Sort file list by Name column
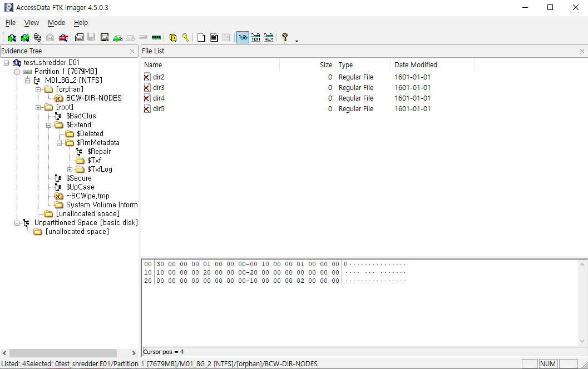Screen dimensions: 588x369 click(211, 65)
